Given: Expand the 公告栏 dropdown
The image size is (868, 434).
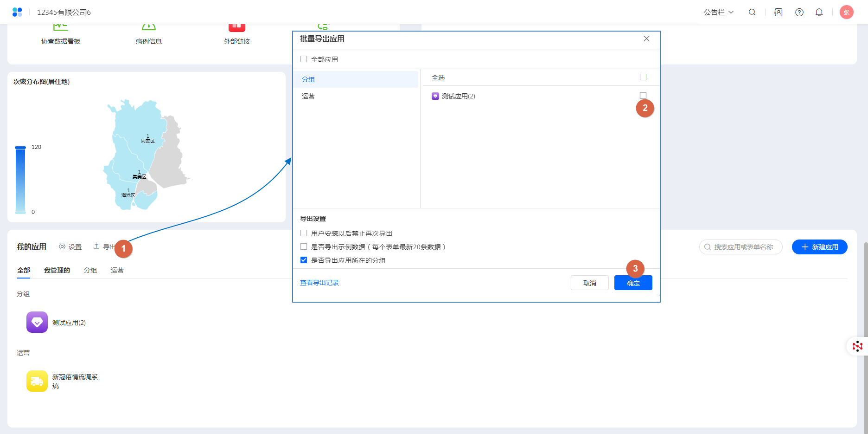Looking at the screenshot, I should pyautogui.click(x=718, y=13).
